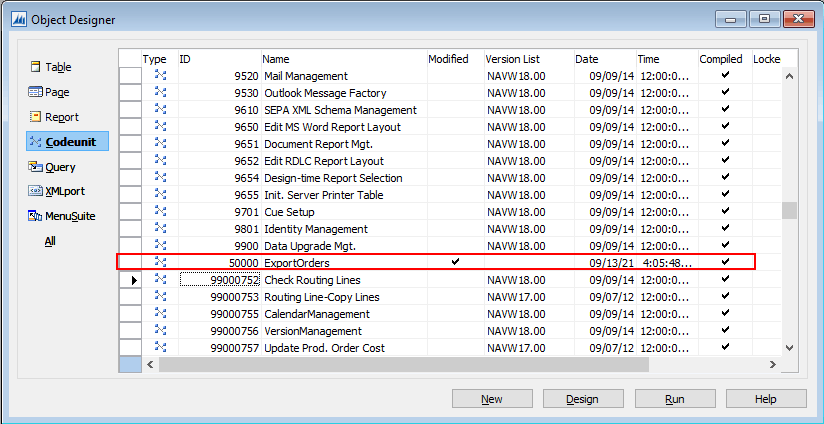Select the Page object type icon
Image resolution: width=824 pixels, height=424 pixels.
point(36,92)
